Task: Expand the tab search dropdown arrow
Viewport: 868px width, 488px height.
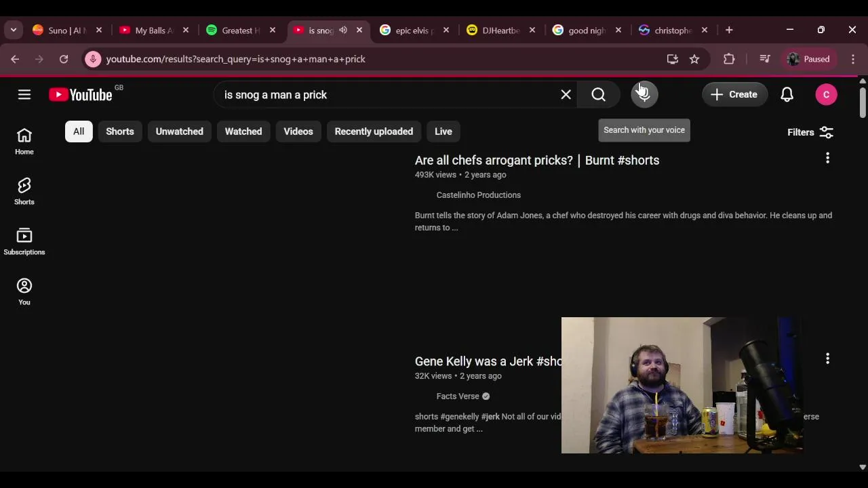Action: (x=14, y=30)
